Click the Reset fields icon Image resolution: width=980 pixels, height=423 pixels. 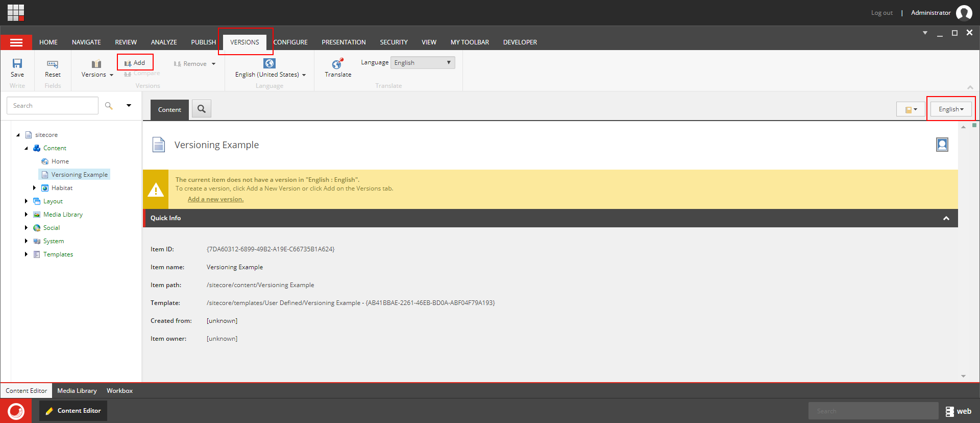click(53, 64)
